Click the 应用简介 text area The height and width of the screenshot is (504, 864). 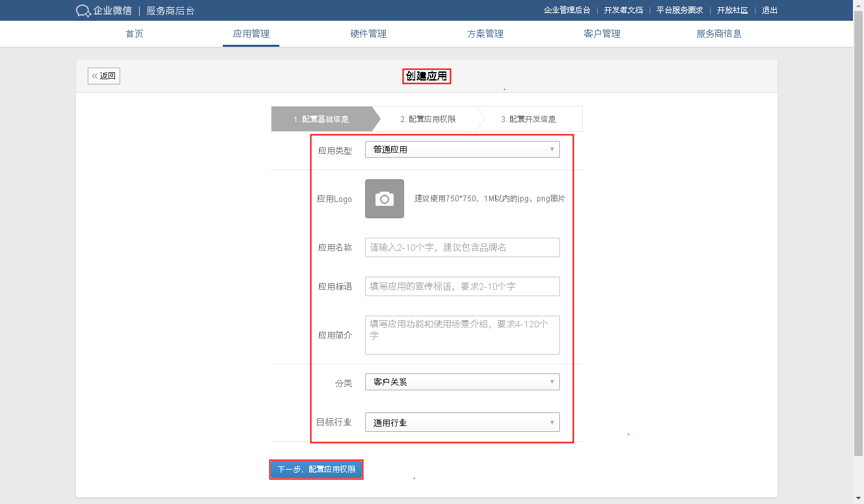tap(462, 335)
